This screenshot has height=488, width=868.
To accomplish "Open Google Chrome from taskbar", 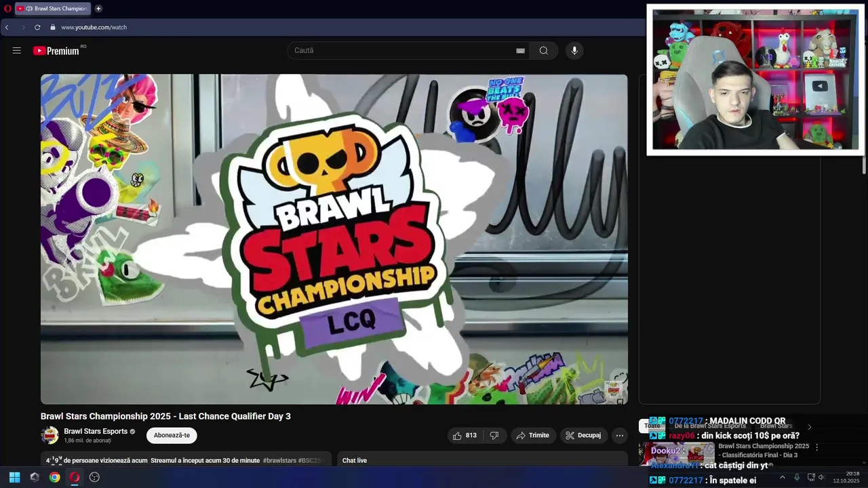I will (55, 477).
